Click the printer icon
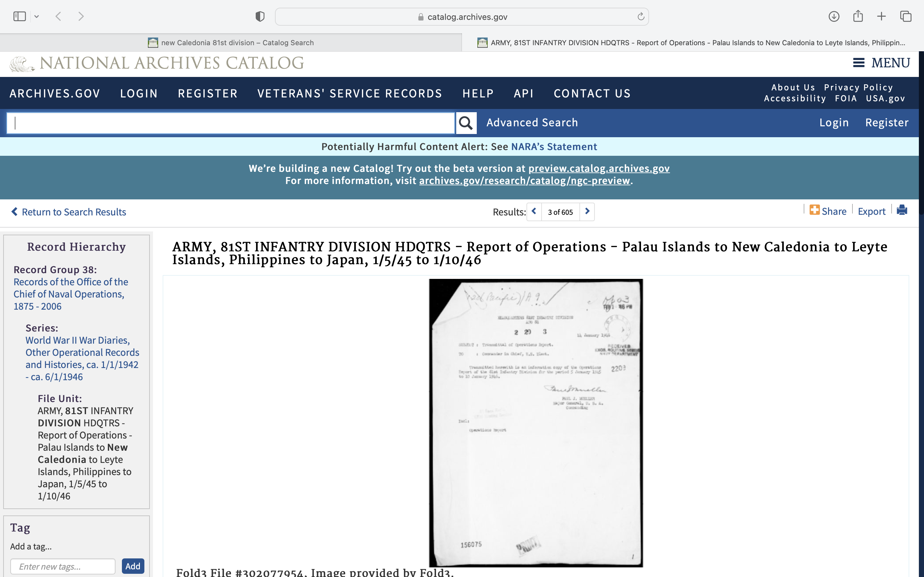The height and width of the screenshot is (577, 924). [902, 210]
